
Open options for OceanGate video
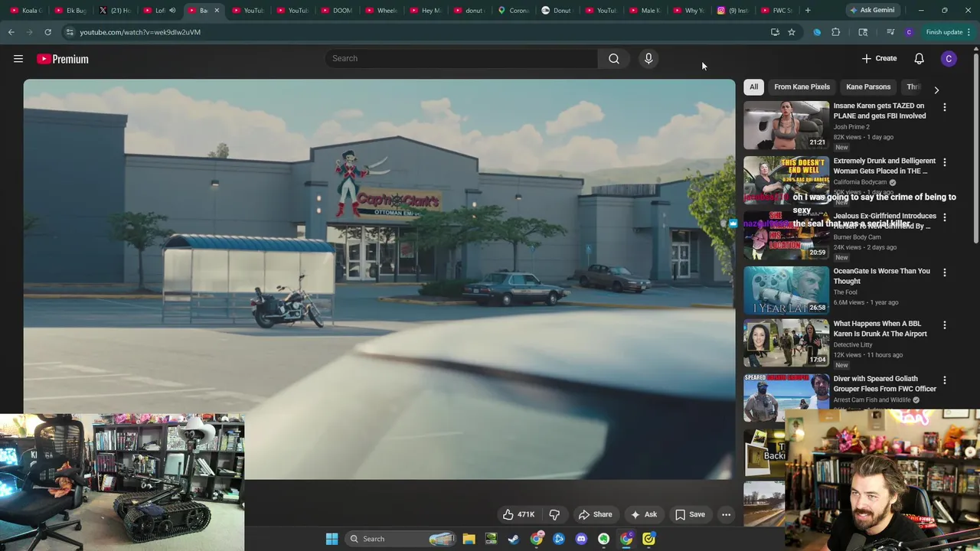point(944,272)
